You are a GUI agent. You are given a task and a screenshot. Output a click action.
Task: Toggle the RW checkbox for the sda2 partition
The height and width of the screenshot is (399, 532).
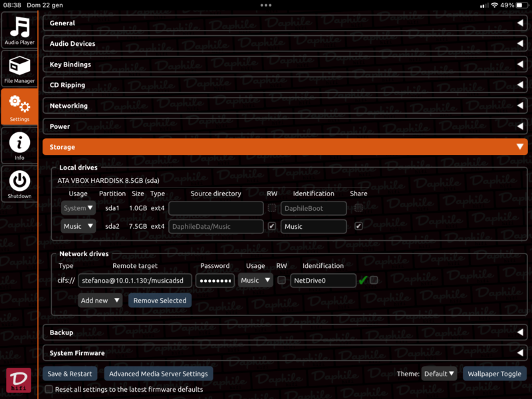pyautogui.click(x=271, y=226)
